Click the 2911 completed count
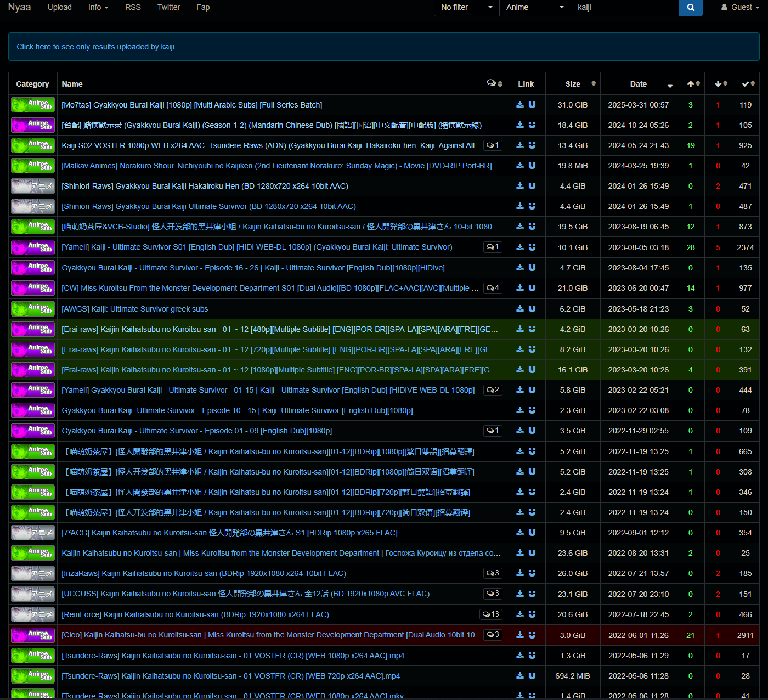 click(746, 635)
